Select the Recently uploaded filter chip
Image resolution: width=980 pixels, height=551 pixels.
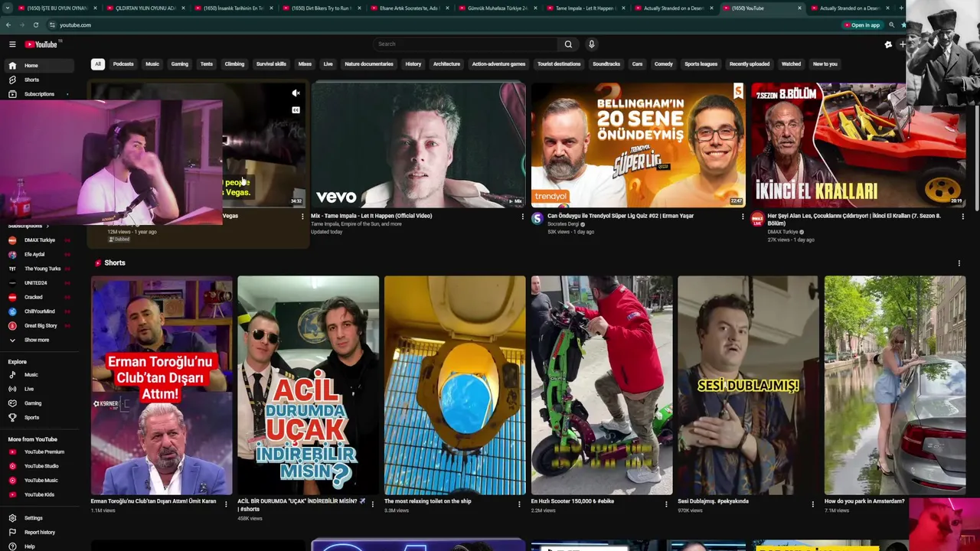750,64
